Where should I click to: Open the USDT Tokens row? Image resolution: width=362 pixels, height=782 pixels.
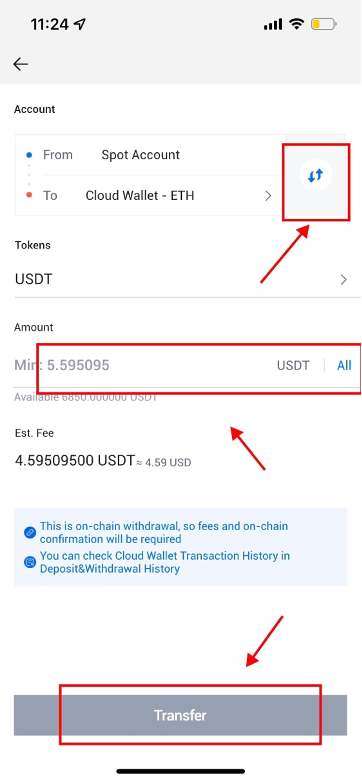click(181, 279)
